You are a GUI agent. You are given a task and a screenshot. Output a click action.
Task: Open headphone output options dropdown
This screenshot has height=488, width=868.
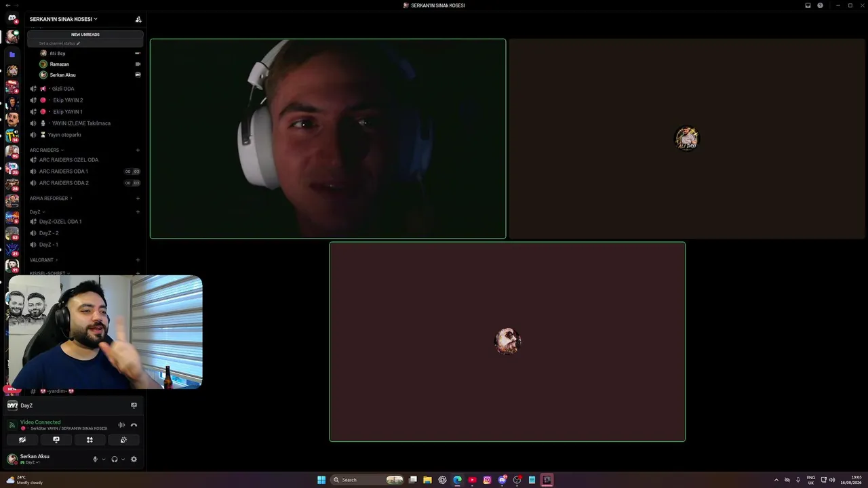coord(123,460)
